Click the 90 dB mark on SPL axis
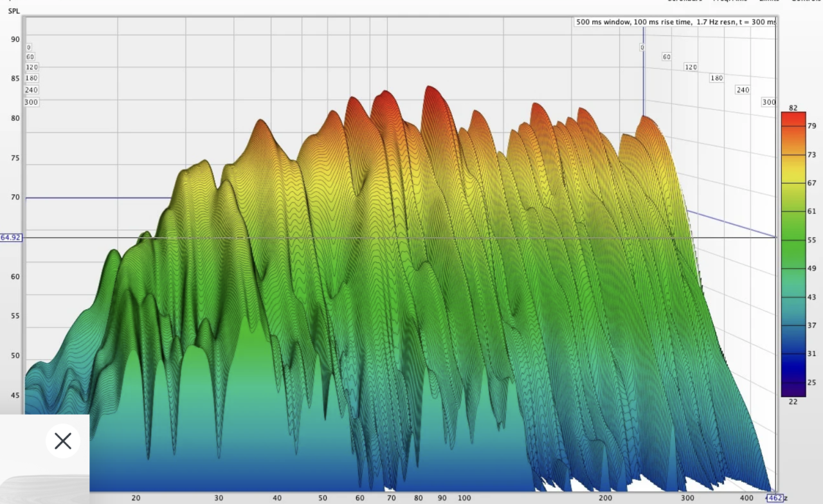The image size is (823, 504). (15, 39)
